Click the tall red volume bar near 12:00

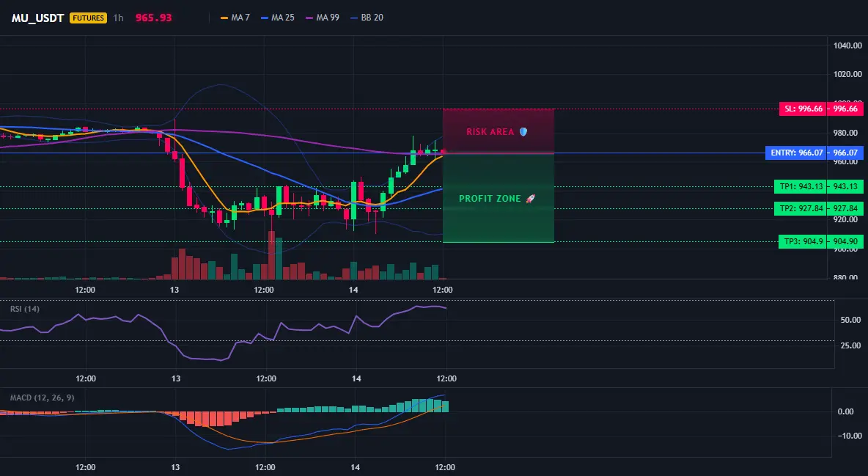pyautogui.click(x=271, y=255)
